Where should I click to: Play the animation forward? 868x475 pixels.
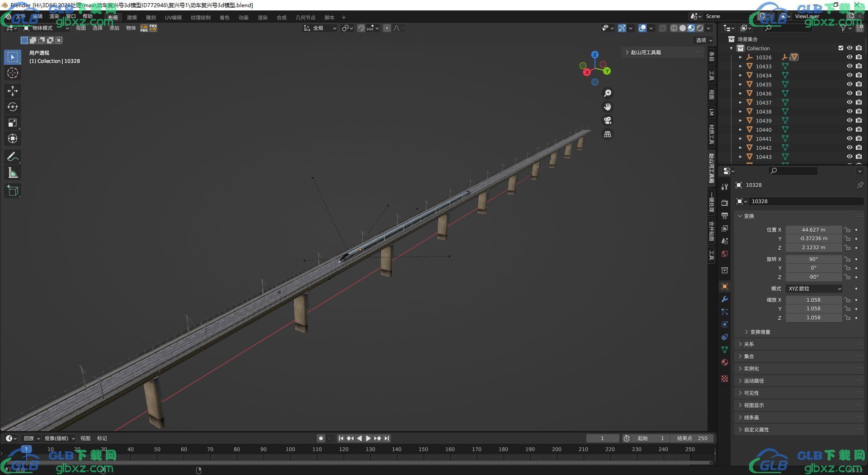pyautogui.click(x=368, y=438)
